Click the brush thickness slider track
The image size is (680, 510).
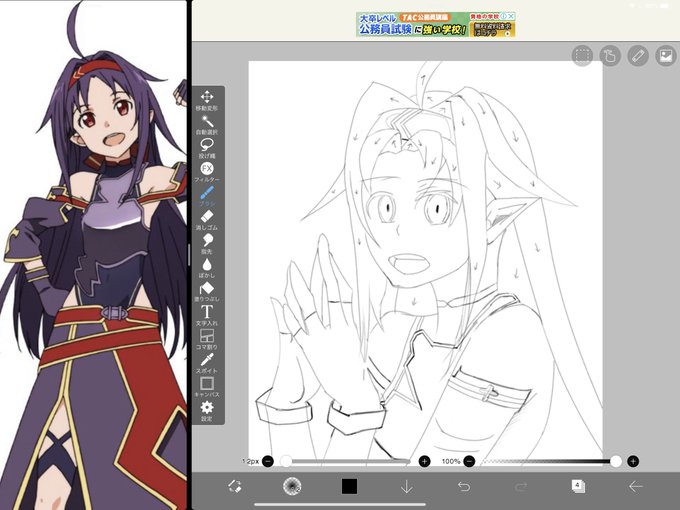[346, 461]
